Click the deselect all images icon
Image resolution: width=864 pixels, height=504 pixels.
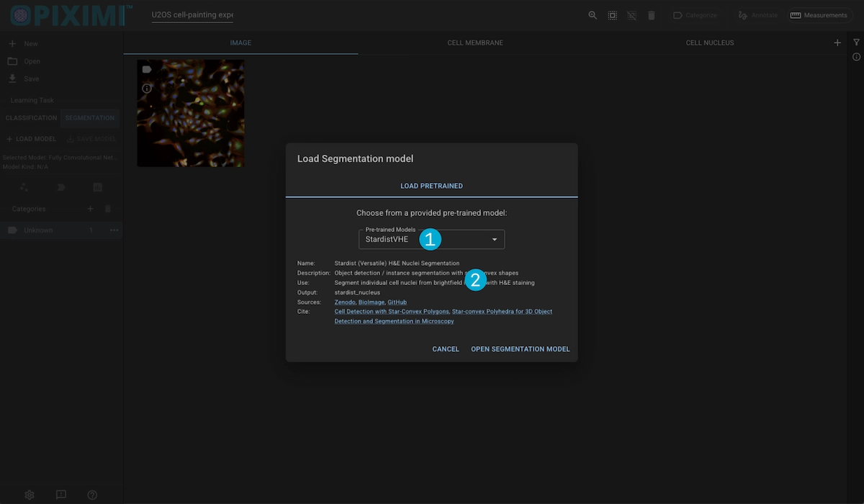[x=631, y=15]
